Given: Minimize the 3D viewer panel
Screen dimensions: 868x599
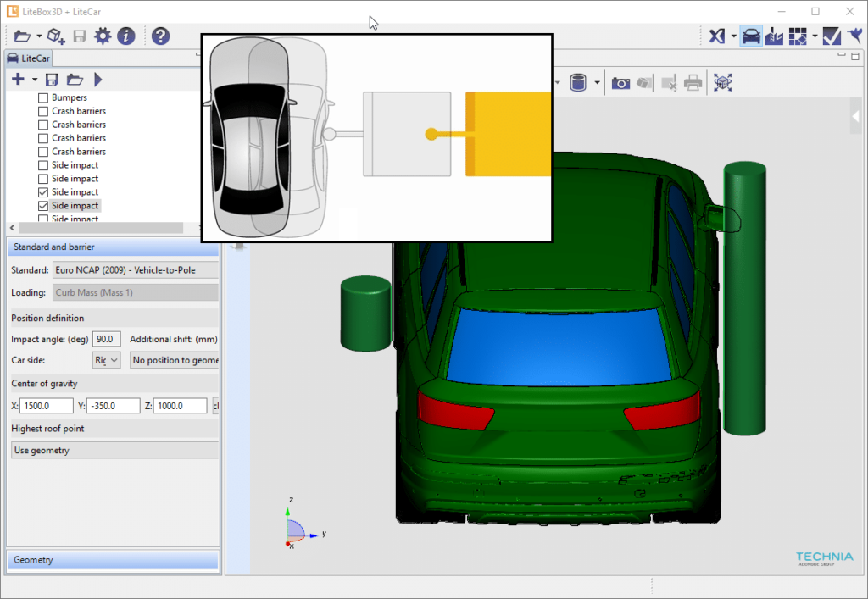Looking at the screenshot, I should [x=842, y=55].
